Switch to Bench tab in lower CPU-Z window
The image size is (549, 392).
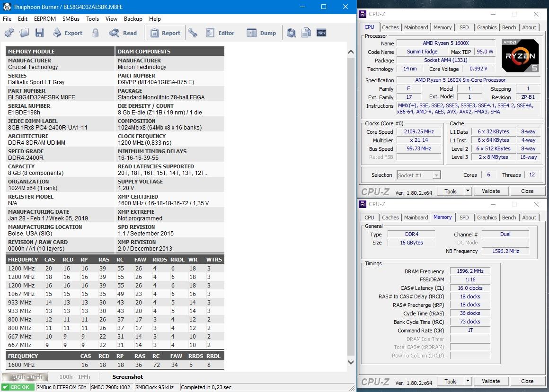[509, 218]
